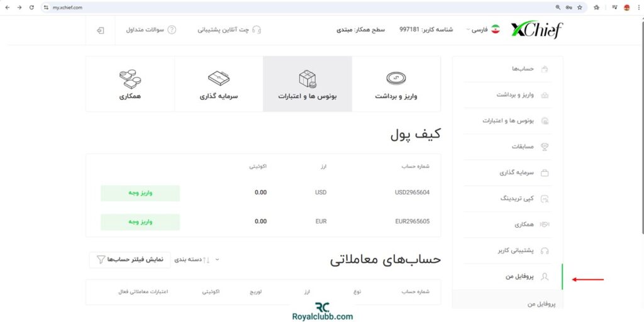Open واریز و برداشت in the sidebar menu

pos(508,95)
